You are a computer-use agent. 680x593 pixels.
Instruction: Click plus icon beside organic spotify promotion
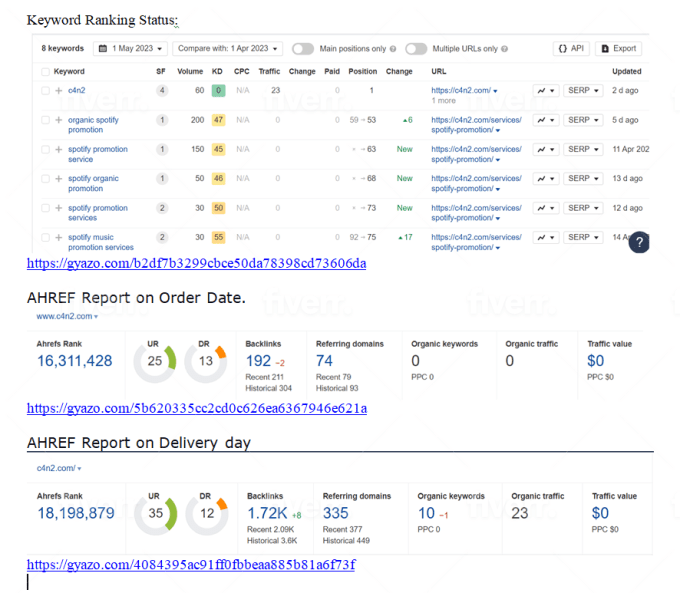pos(59,120)
